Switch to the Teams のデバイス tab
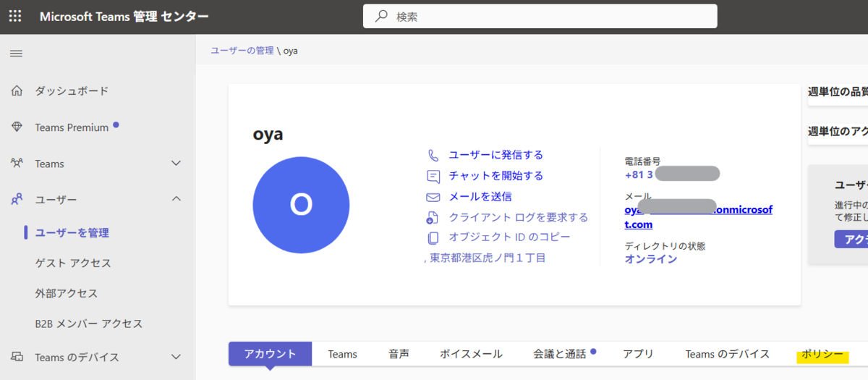Image resolution: width=868 pixels, height=380 pixels. [x=728, y=354]
